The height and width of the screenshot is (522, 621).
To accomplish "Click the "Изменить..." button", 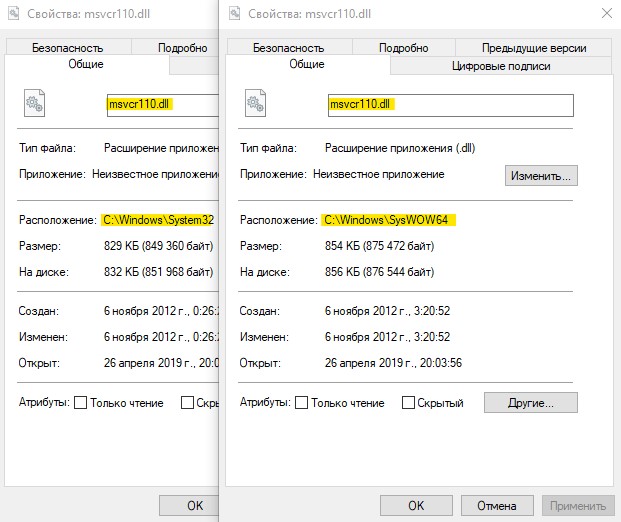I will (x=541, y=175).
